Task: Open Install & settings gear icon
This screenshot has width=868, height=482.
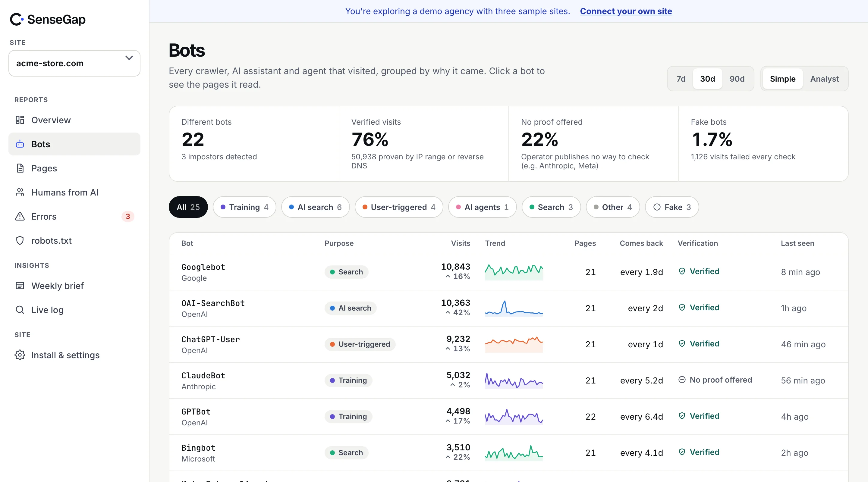Action: click(20, 355)
